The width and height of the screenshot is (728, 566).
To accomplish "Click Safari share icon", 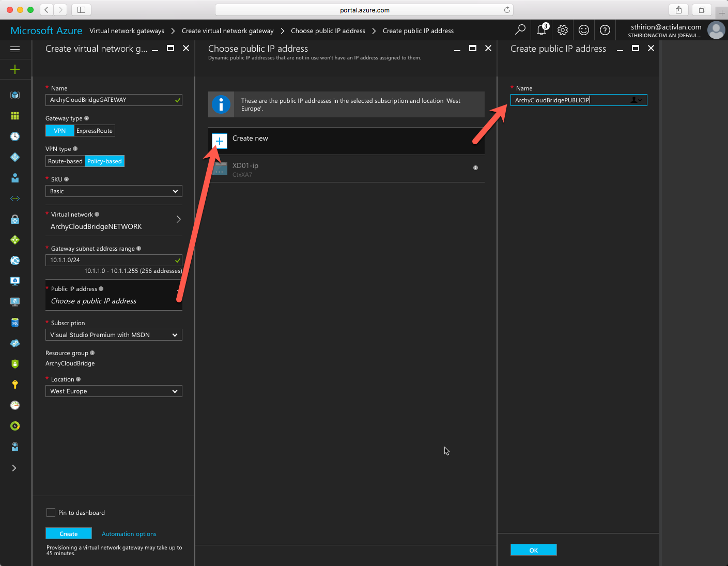I will pyautogui.click(x=679, y=9).
